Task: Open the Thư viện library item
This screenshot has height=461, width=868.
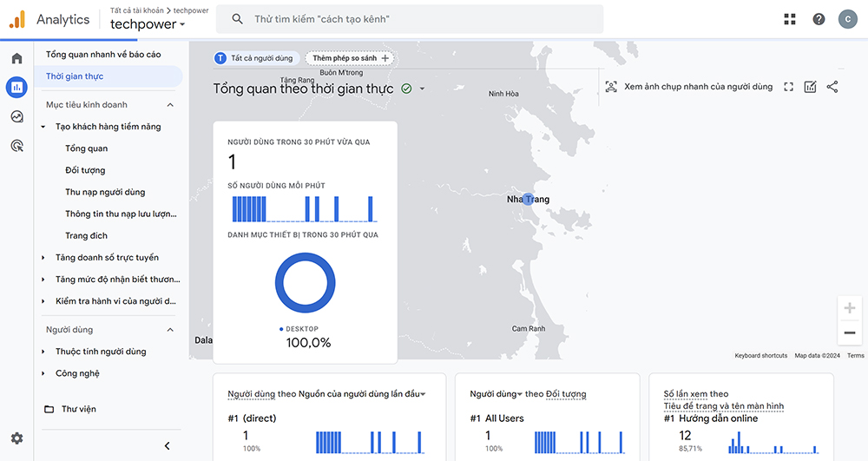Action: click(x=78, y=409)
